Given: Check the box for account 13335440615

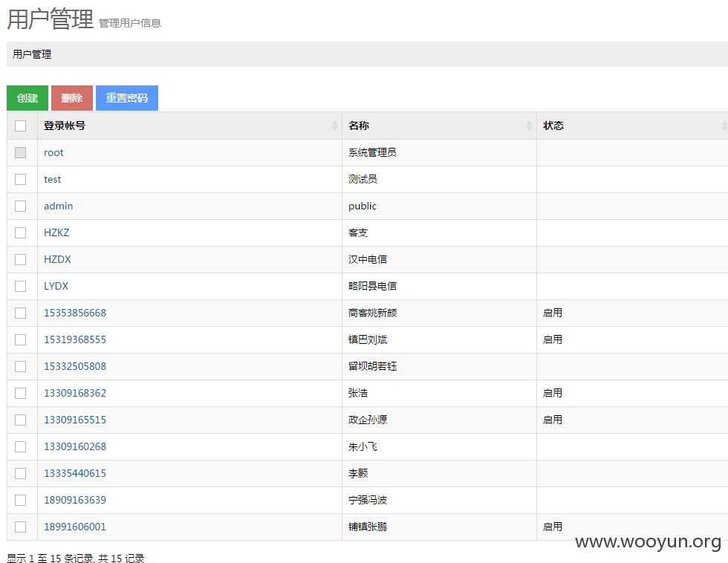Looking at the screenshot, I should click(21, 473).
